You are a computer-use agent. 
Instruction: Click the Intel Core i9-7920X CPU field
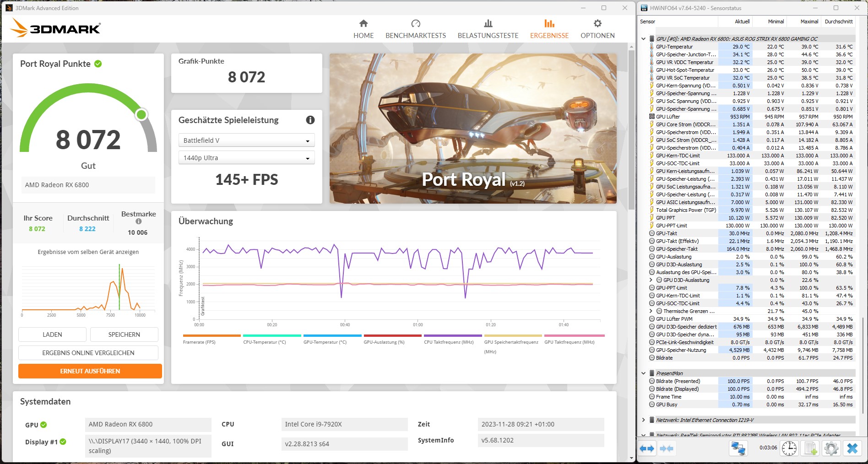[x=344, y=424]
